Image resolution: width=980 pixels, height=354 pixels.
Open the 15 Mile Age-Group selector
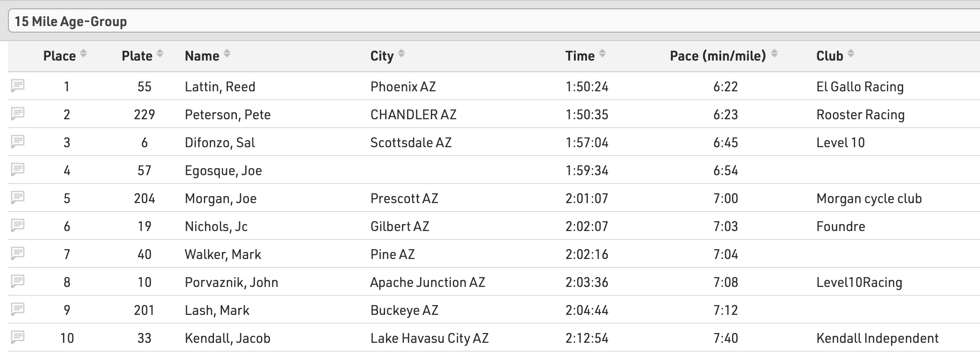pyautogui.click(x=494, y=21)
